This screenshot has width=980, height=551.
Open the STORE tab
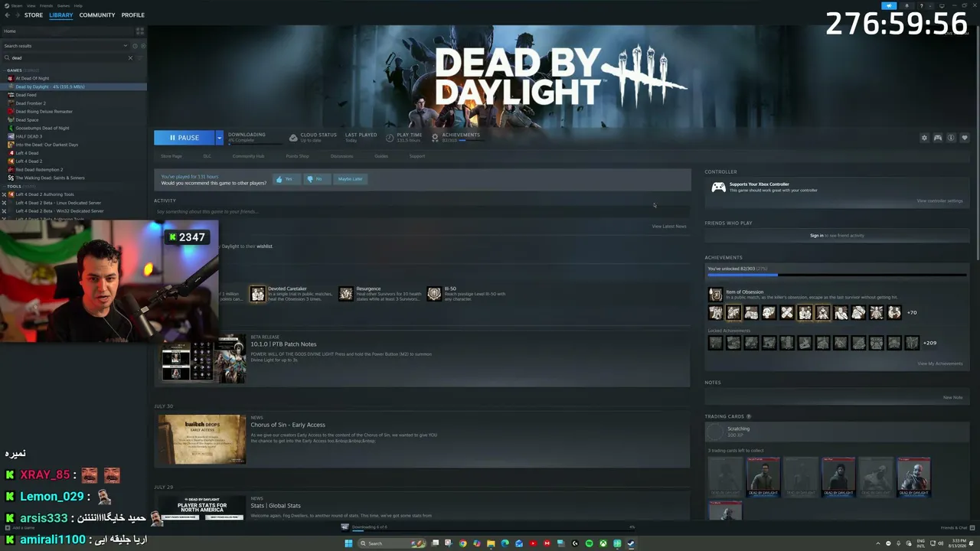(34, 15)
